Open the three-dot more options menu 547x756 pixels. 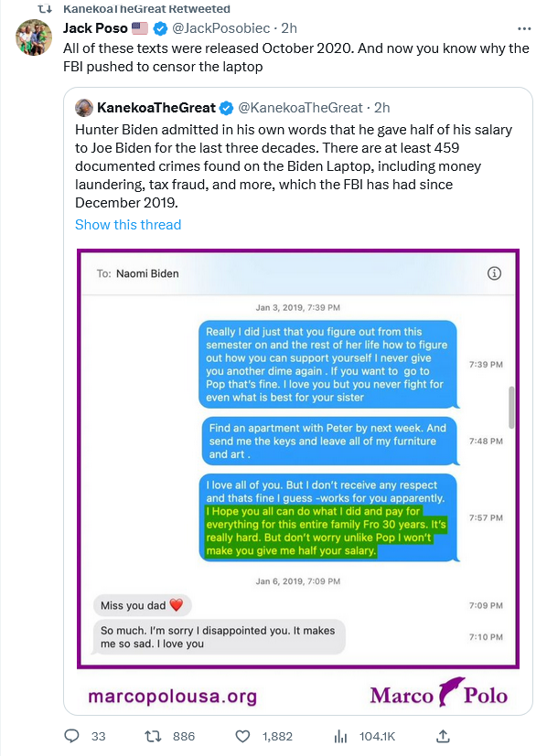pyautogui.click(x=524, y=29)
